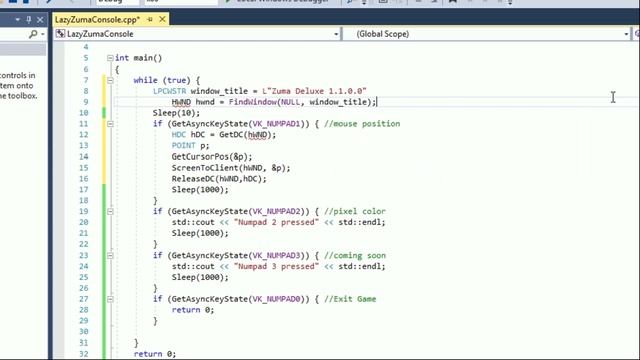The height and width of the screenshot is (360, 640).
Task: Click Sleep(1000); on line 21
Action: click(200, 233)
